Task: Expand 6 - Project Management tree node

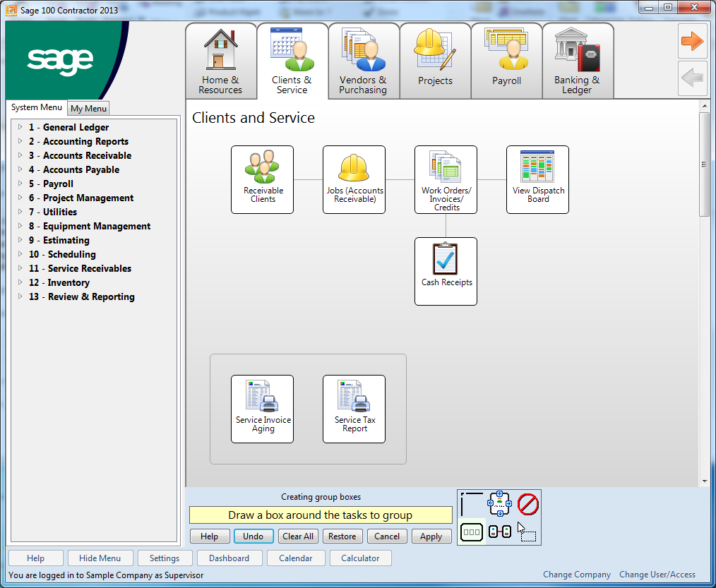Action: [20, 198]
